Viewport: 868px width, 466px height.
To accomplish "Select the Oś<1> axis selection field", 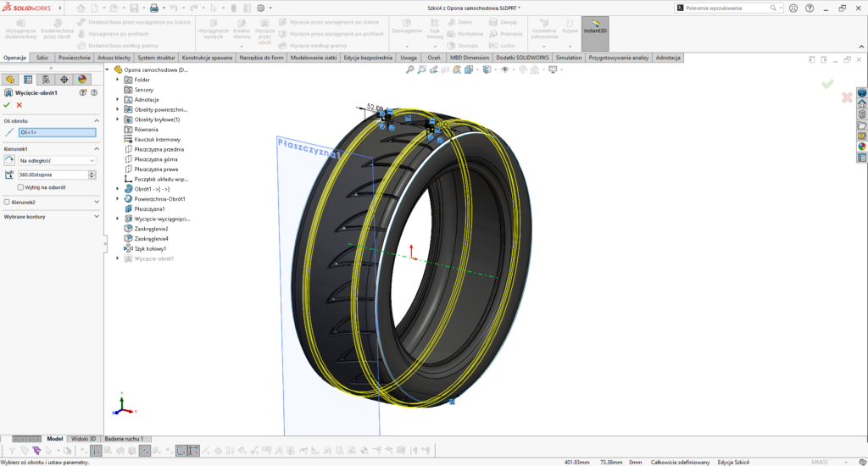I will pos(57,132).
